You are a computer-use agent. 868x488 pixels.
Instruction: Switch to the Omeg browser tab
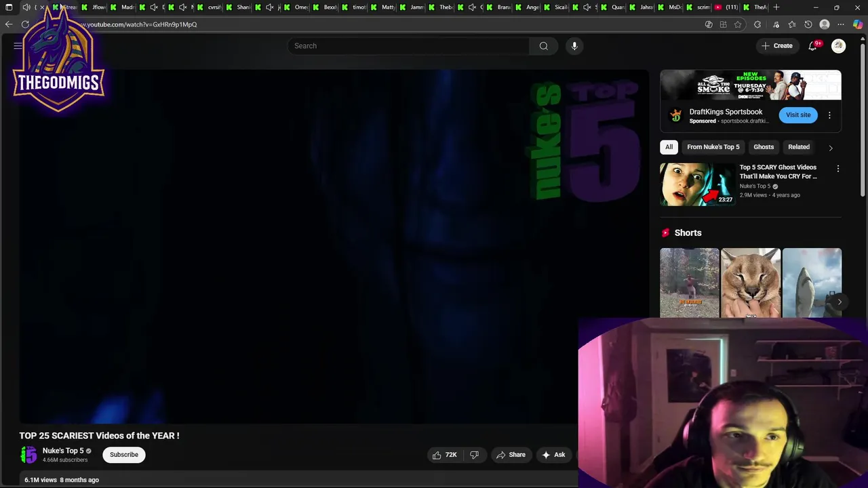[296, 7]
